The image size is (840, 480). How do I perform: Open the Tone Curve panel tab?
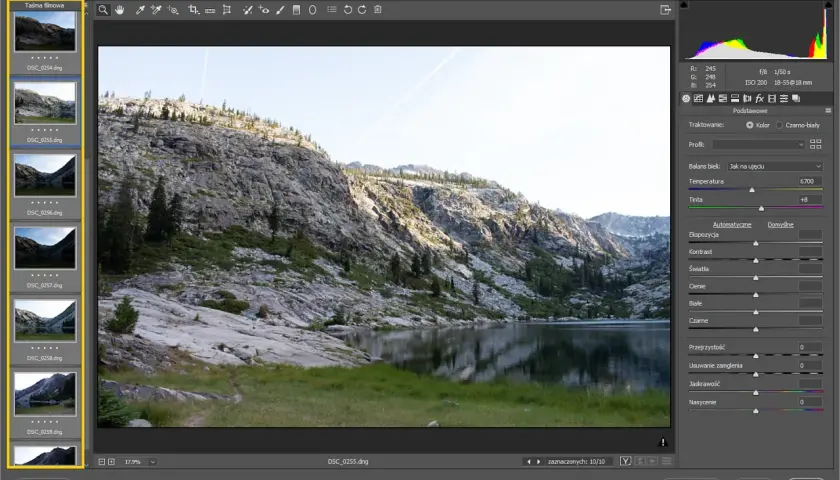[x=698, y=99]
